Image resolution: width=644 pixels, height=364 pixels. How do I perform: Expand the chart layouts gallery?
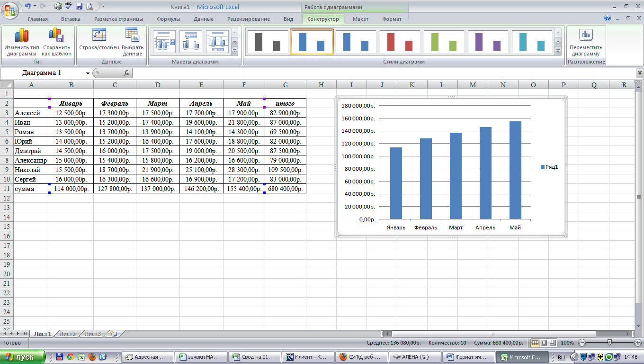[234, 51]
